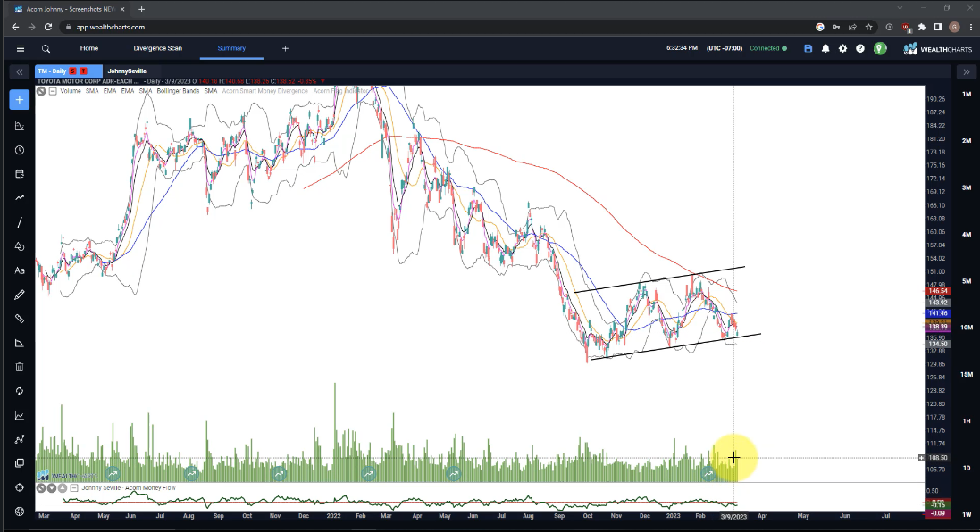The height and width of the screenshot is (532, 980).
Task: Open the browser extensions puzzle icon
Action: click(x=921, y=27)
